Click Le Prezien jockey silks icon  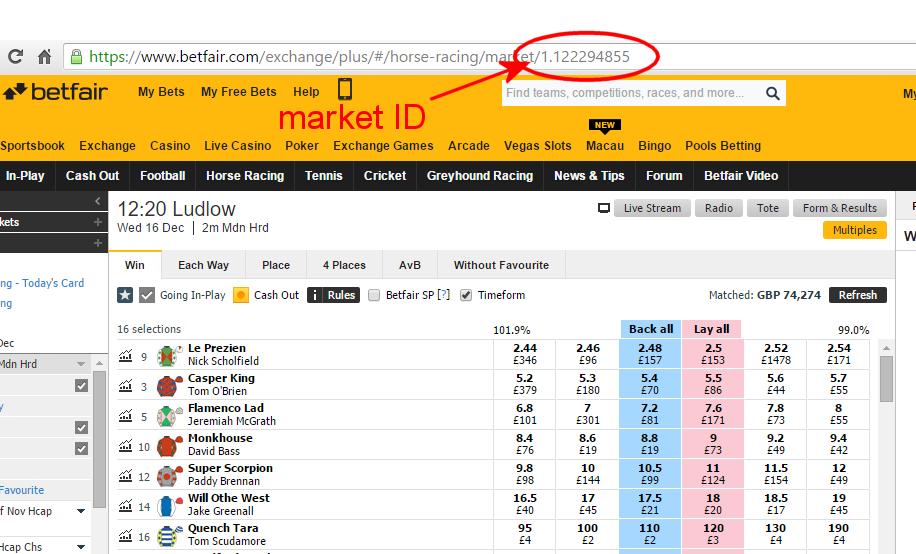[x=168, y=356]
